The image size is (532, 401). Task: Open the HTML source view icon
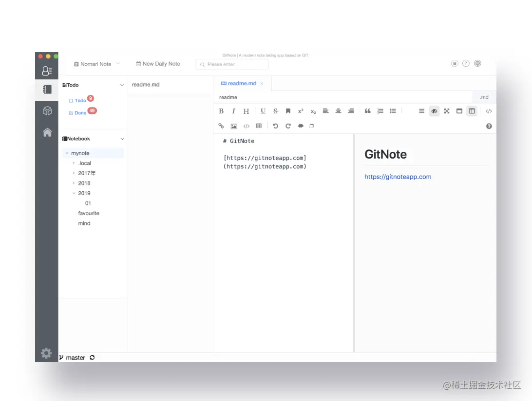(x=489, y=111)
